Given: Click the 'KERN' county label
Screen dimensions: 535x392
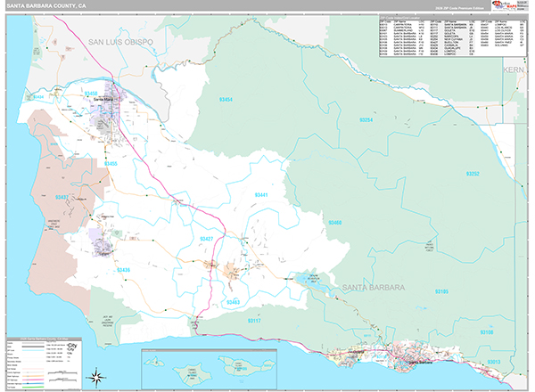Looking at the screenshot, I should [x=515, y=68].
